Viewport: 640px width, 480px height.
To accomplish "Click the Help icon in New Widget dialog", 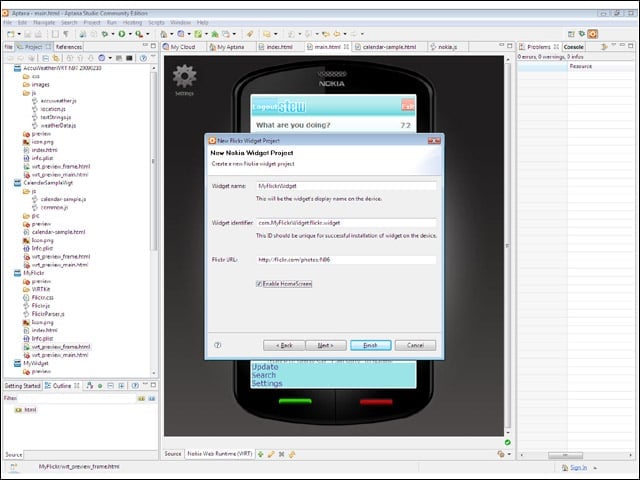I will tap(218, 345).
